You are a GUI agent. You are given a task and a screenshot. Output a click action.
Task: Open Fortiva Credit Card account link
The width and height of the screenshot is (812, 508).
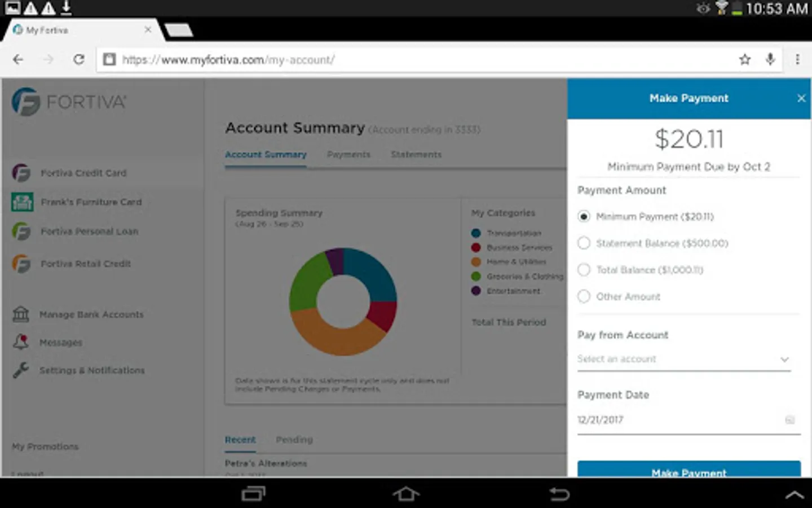pos(83,173)
